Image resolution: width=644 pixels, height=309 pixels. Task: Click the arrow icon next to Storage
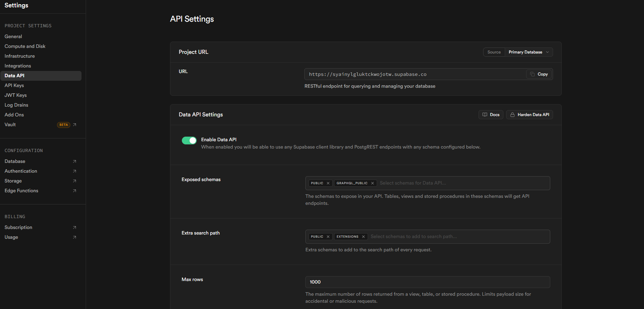tap(75, 181)
